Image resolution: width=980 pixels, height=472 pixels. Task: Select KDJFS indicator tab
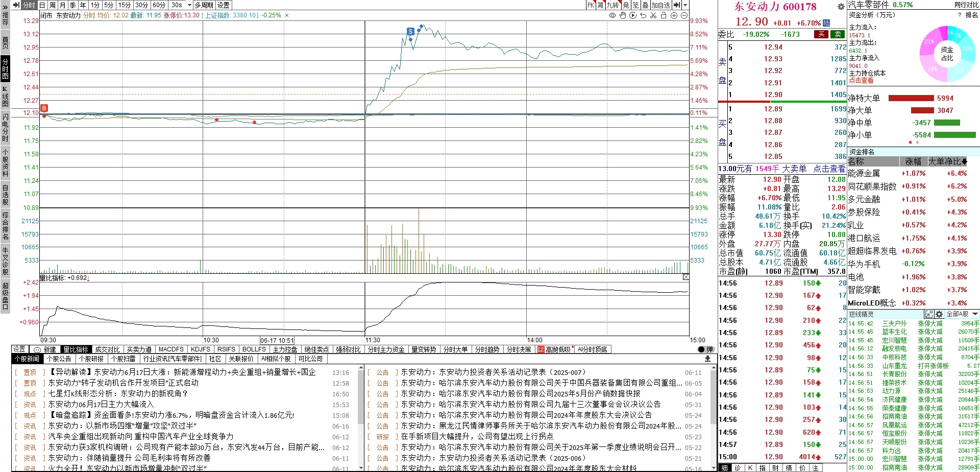point(201,349)
